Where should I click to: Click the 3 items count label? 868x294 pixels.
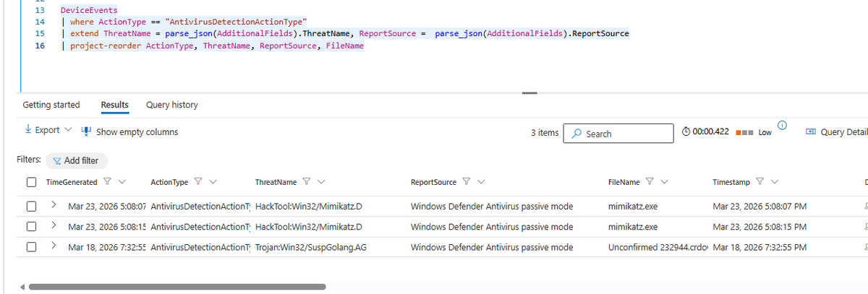[x=545, y=132]
